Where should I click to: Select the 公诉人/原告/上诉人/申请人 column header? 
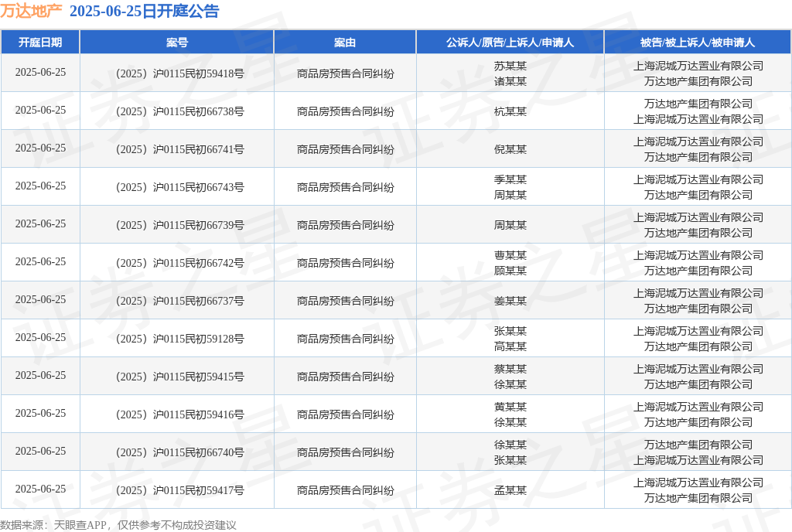[510, 43]
